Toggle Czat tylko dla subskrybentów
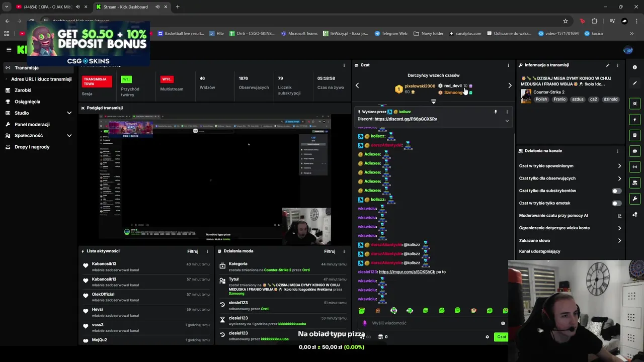 pos(616,191)
